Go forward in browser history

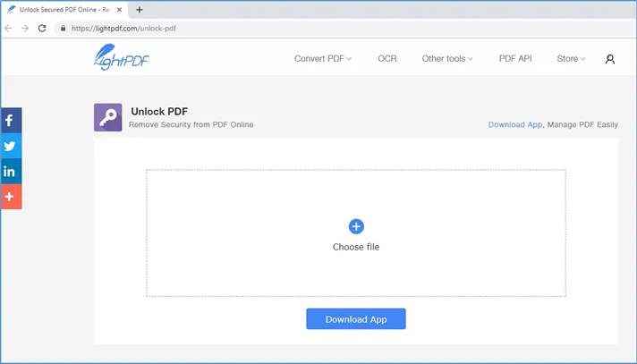25,29
